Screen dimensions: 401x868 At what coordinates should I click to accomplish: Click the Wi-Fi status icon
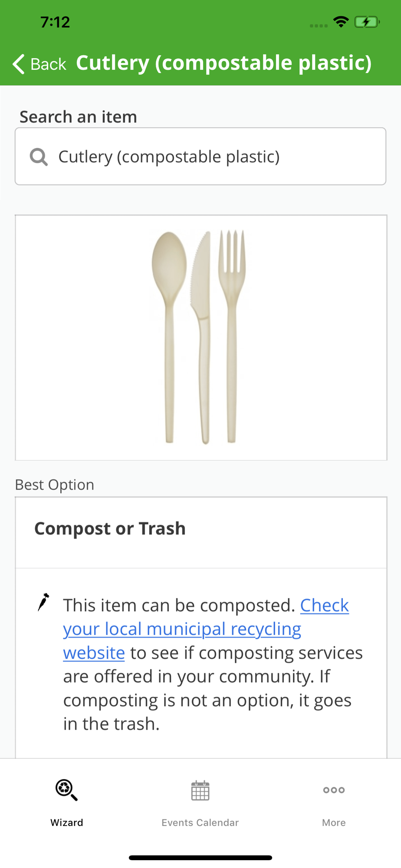(x=341, y=22)
